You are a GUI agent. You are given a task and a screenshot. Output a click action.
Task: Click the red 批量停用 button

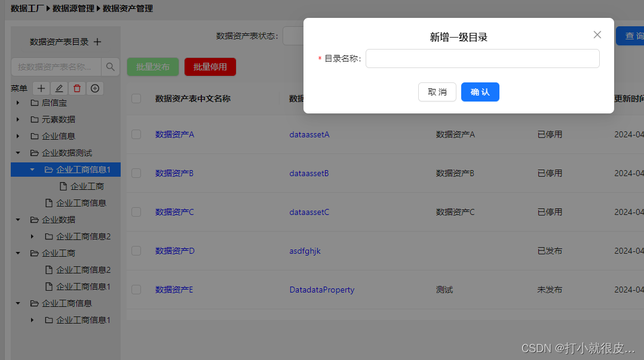(x=210, y=67)
